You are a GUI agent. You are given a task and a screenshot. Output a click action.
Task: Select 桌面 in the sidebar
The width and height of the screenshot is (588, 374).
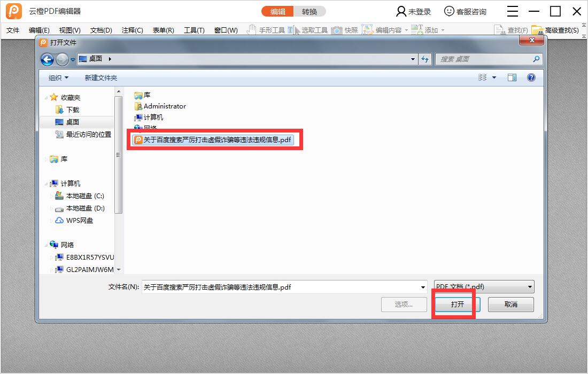67,122
